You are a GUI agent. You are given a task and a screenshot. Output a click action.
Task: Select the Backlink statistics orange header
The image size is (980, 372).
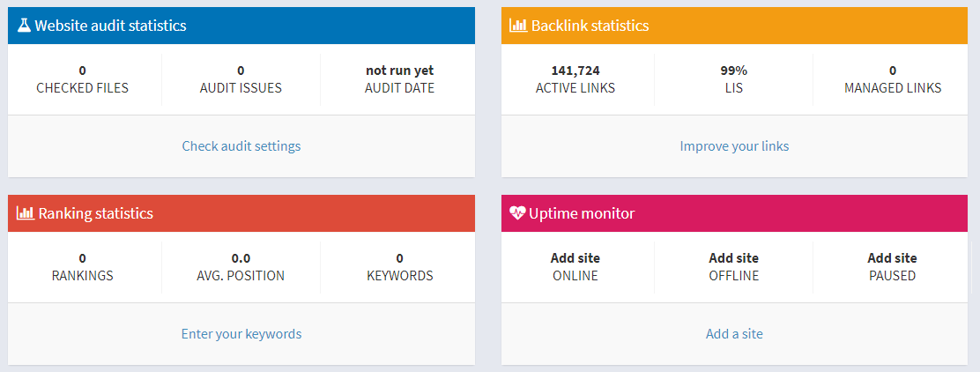point(734,26)
